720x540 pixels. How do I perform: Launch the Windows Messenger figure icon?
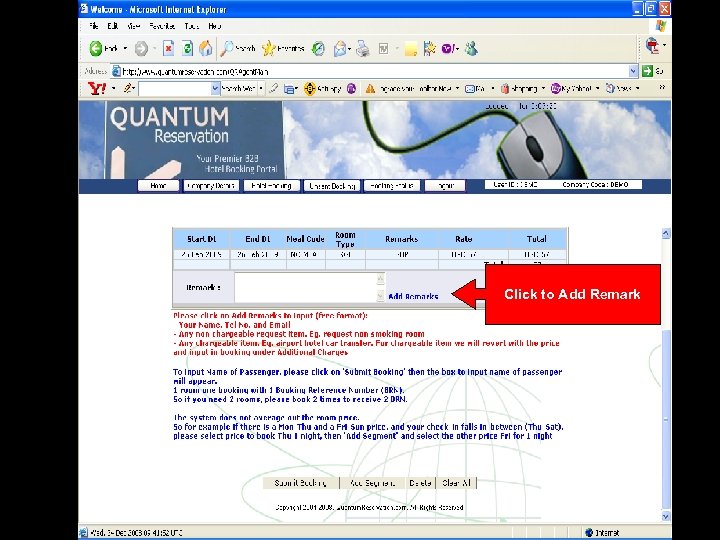click(471, 48)
